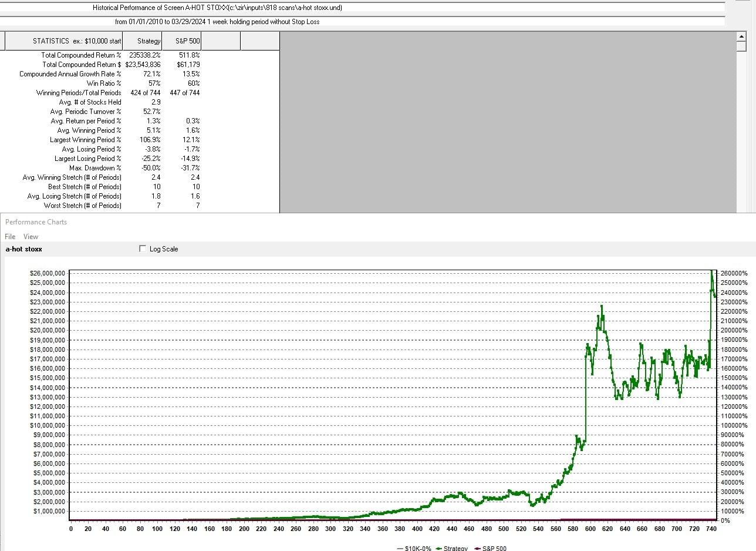Screen dimensions: 756x551
Task: Click the scrollbar up arrow
Action: point(741,36)
